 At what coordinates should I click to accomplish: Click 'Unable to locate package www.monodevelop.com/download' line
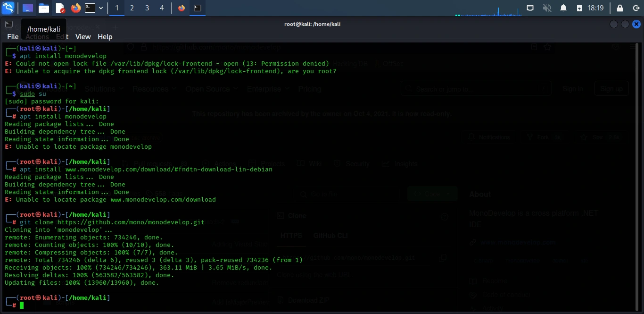[110, 200]
